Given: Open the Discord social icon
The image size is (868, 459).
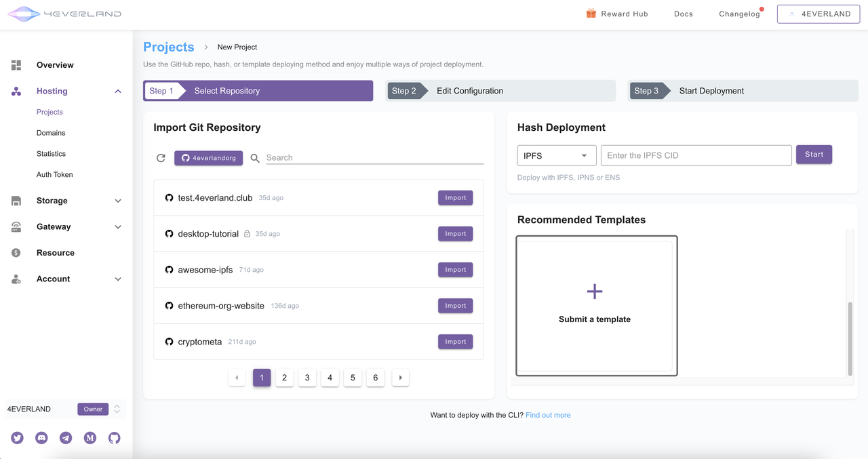Looking at the screenshot, I should point(41,438).
